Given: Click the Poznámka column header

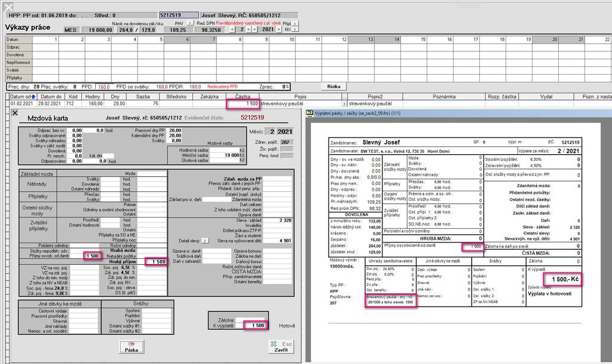Looking at the screenshot, I should point(444,97).
